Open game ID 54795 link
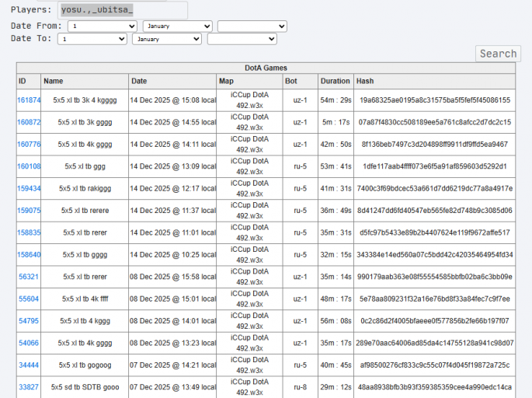This screenshot has height=398, width=532. [29, 321]
